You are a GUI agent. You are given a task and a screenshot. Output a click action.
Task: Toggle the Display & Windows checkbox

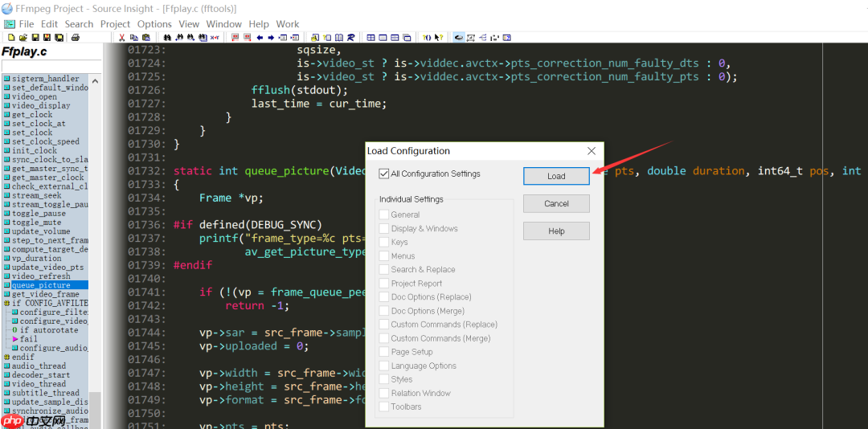pyautogui.click(x=384, y=229)
